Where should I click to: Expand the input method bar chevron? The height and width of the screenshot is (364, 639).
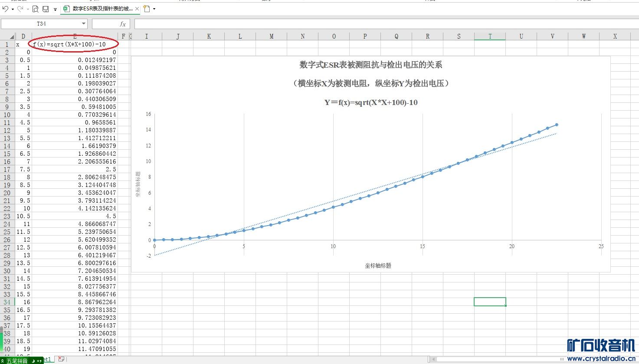3,361
